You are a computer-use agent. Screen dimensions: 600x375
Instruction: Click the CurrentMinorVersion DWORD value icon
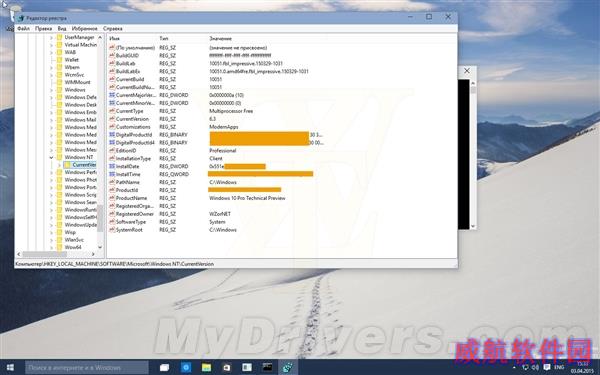(112, 103)
